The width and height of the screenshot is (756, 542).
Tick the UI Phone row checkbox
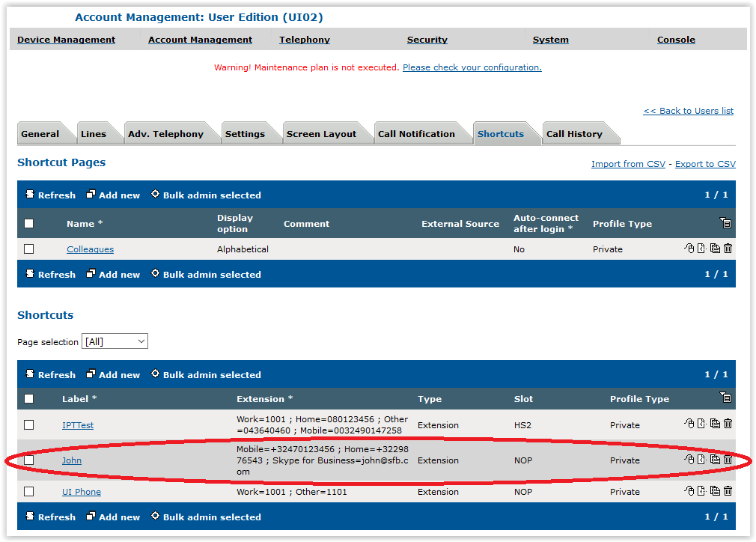(x=29, y=491)
